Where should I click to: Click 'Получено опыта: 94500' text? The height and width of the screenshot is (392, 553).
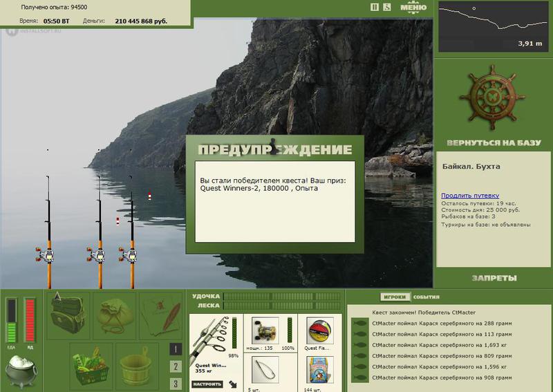pyautogui.click(x=54, y=7)
